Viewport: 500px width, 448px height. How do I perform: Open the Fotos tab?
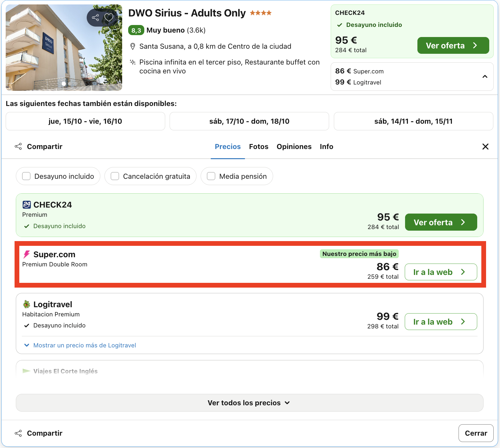click(x=259, y=146)
